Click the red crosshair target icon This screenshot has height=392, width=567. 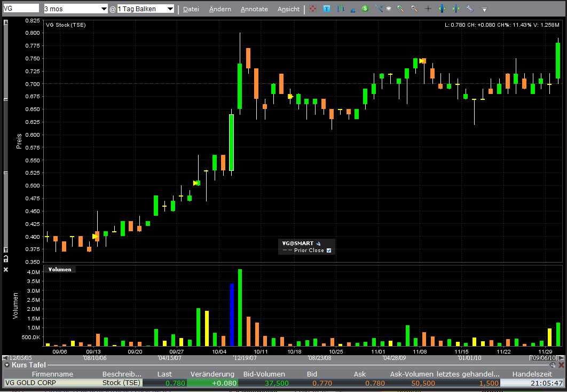tap(313, 9)
